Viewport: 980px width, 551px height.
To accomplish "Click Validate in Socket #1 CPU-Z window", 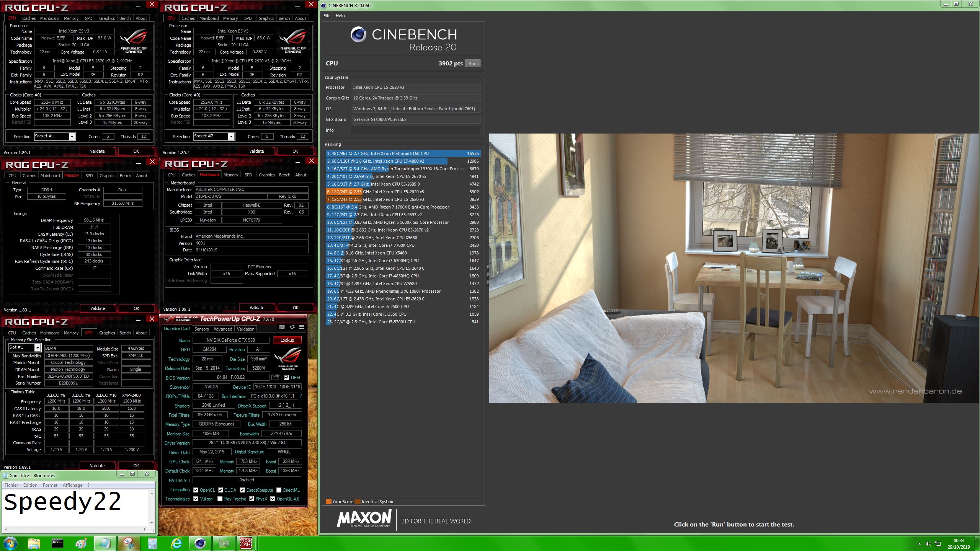I will coord(97,151).
